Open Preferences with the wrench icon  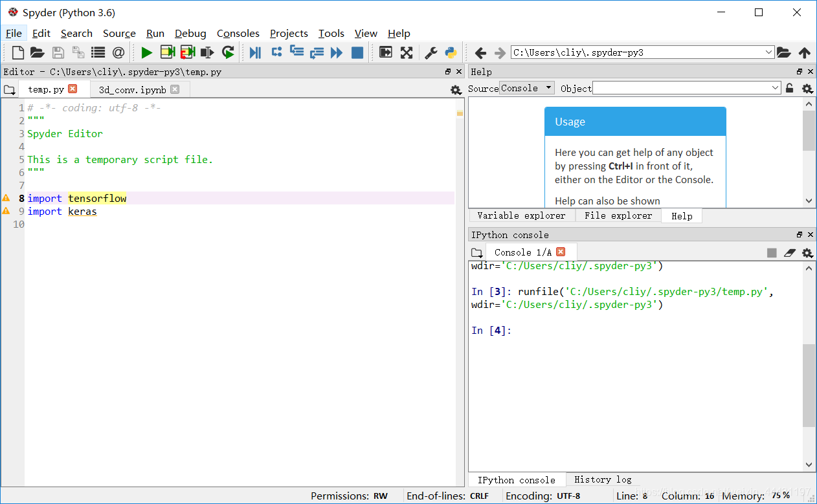tap(431, 52)
